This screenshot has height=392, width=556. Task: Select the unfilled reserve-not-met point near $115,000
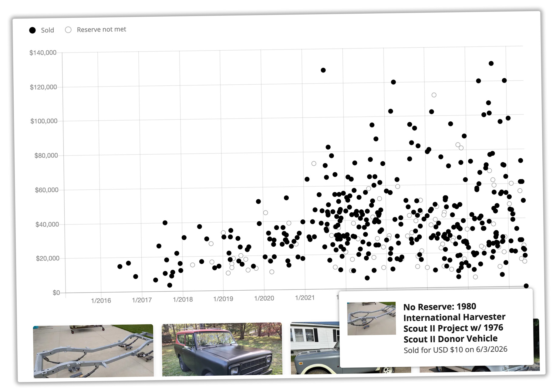[434, 95]
